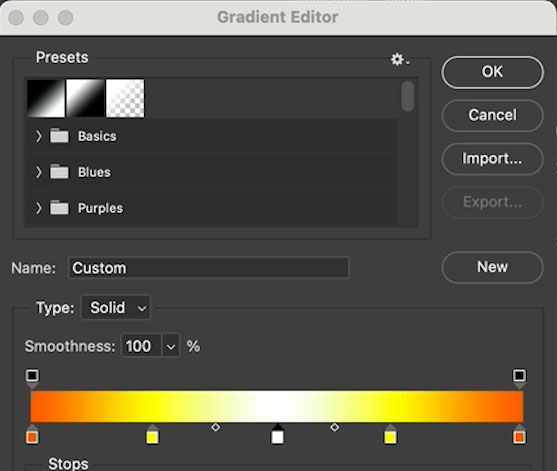The width and height of the screenshot is (557, 471).
Task: Select the white-to-transparent gradient preset
Action: click(125, 98)
